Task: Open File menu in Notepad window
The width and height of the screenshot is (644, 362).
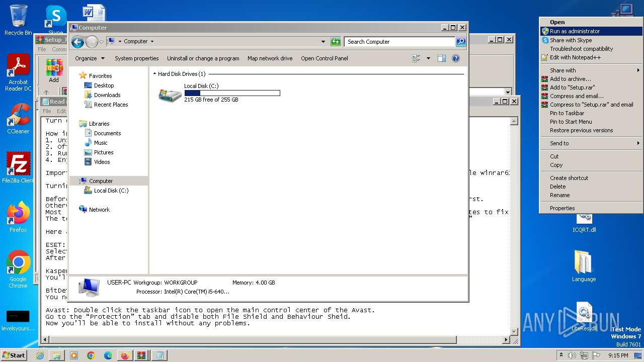Action: [x=47, y=111]
